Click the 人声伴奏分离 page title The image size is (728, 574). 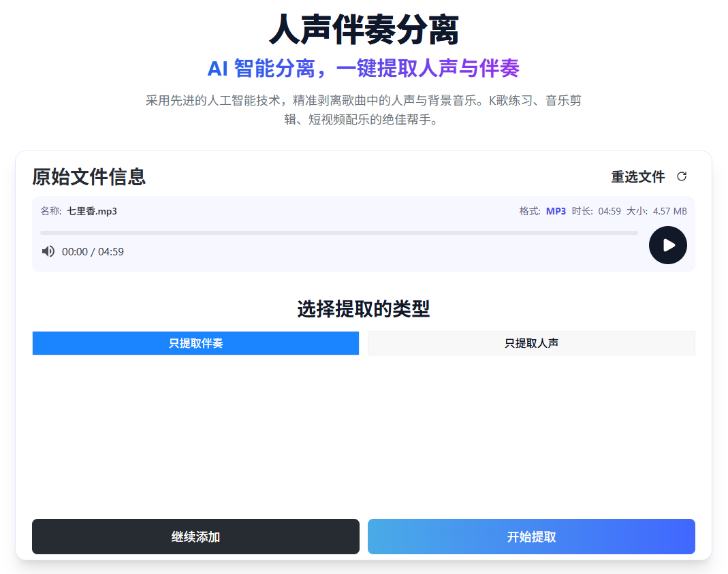(x=364, y=30)
